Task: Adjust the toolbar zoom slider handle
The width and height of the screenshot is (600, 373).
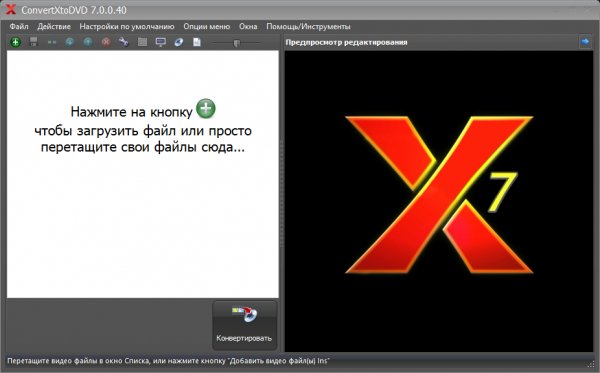Action: point(236,43)
